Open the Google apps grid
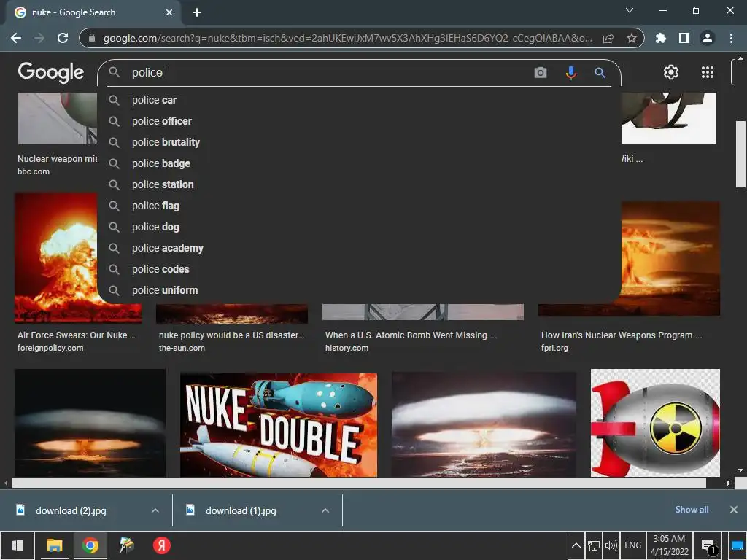This screenshot has width=747, height=560. [708, 72]
